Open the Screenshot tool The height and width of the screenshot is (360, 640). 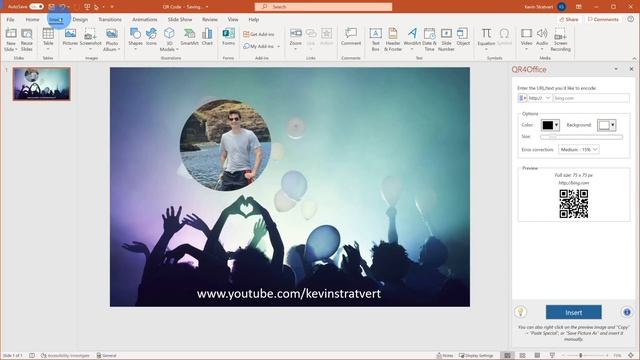click(x=90, y=39)
